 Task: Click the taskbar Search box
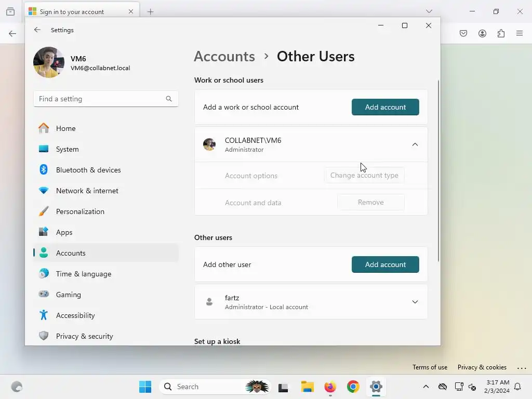(x=215, y=387)
